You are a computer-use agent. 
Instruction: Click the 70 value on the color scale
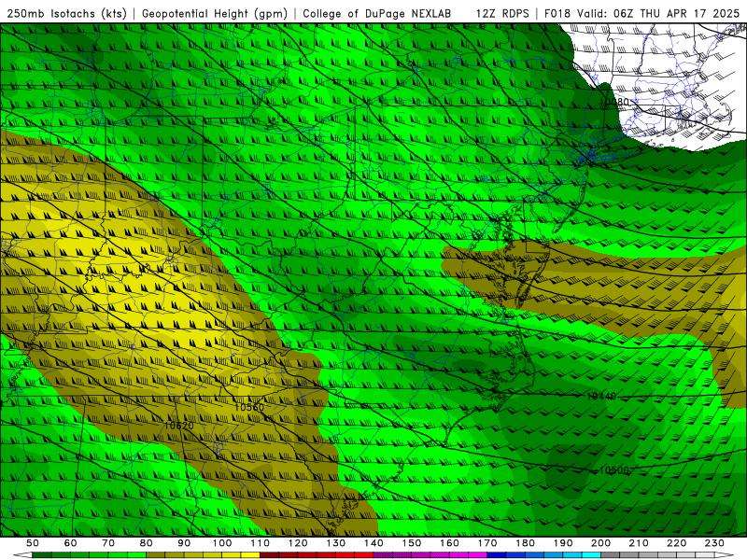108,543
